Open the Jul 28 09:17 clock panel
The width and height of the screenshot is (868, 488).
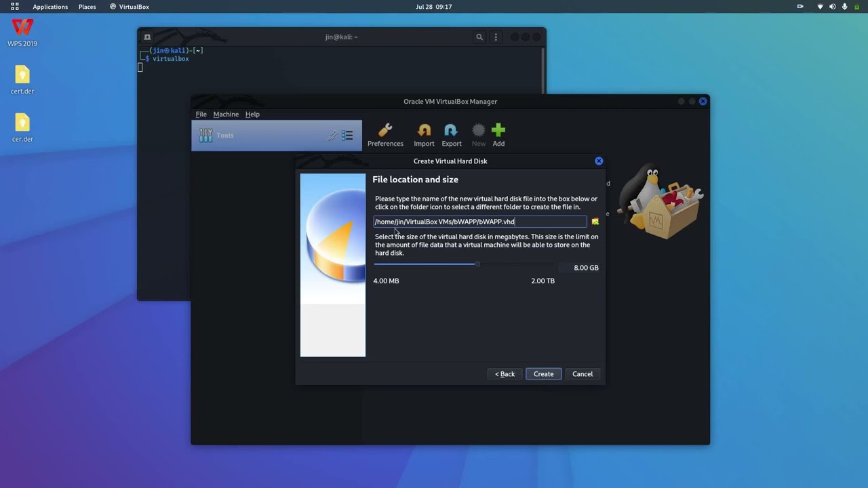coord(433,7)
